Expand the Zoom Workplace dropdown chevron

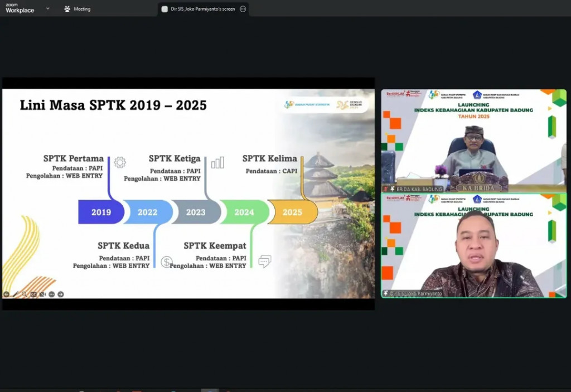tap(47, 8)
